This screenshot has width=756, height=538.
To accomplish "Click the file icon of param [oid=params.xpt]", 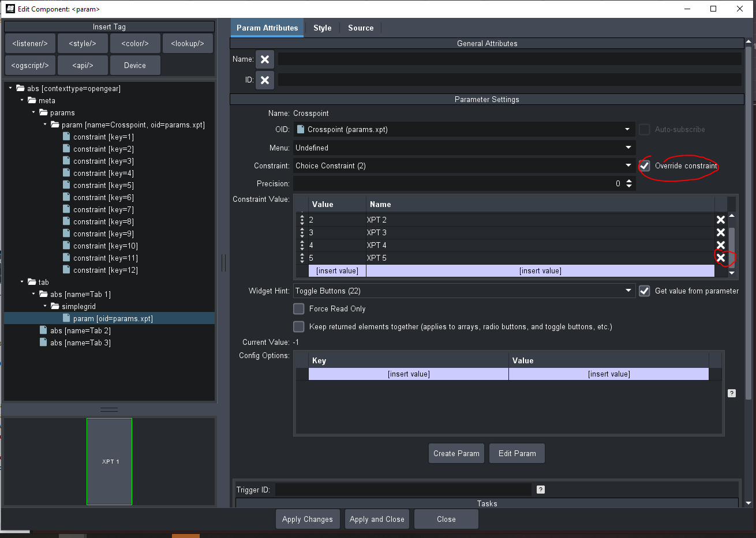I will (67, 318).
